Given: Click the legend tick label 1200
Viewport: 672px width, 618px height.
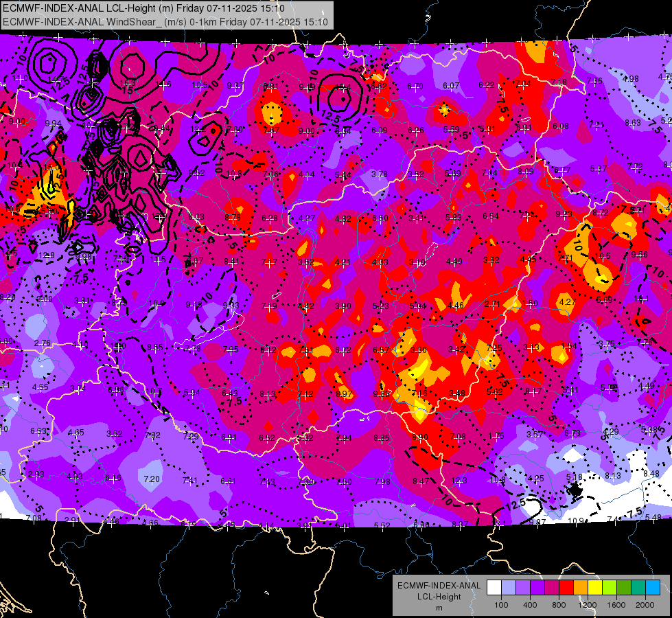Looking at the screenshot, I should click(588, 605).
